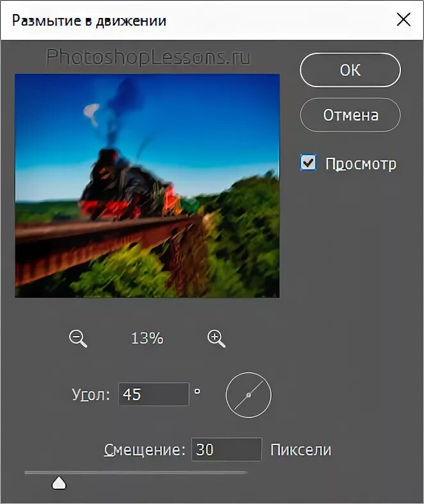Image resolution: width=424 pixels, height=504 pixels.
Task: Click the Пиксели unit label
Action: [300, 449]
